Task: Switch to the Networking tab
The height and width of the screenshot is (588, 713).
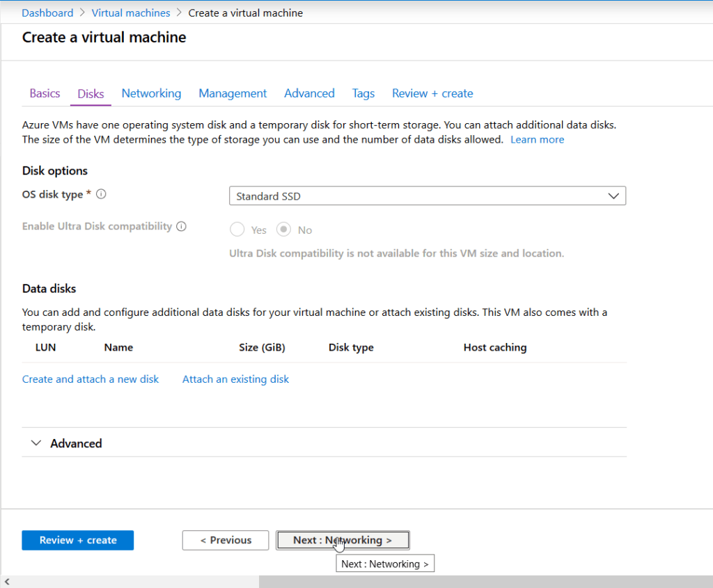Action: [151, 93]
